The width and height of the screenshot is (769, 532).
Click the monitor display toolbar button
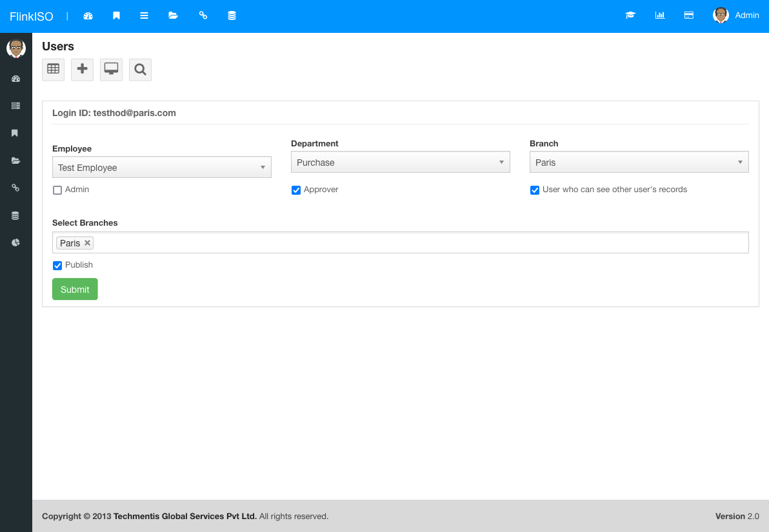[112, 70]
